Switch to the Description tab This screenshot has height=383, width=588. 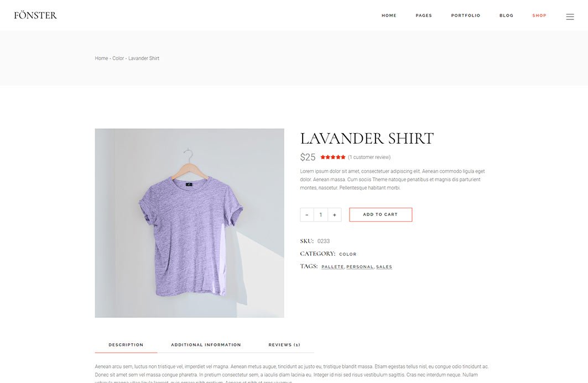pyautogui.click(x=126, y=345)
